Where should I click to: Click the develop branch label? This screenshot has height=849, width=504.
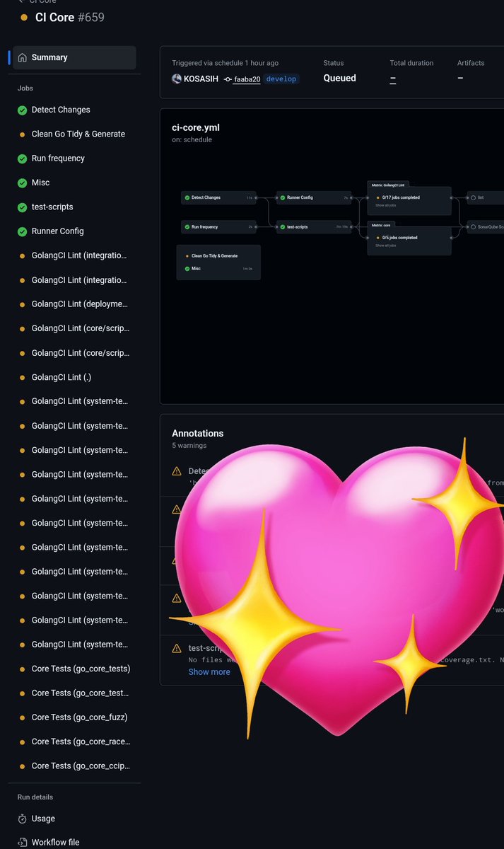281,79
